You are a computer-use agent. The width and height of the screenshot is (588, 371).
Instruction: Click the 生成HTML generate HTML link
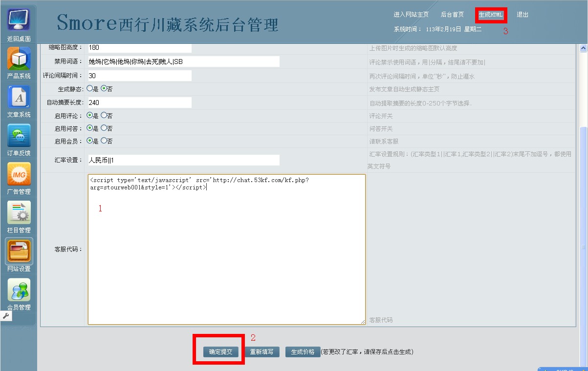(x=491, y=15)
